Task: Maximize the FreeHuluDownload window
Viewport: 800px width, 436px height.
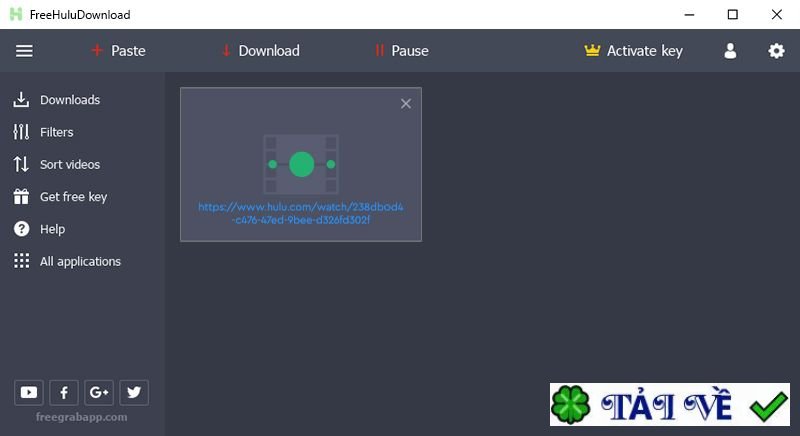Action: 733,15
